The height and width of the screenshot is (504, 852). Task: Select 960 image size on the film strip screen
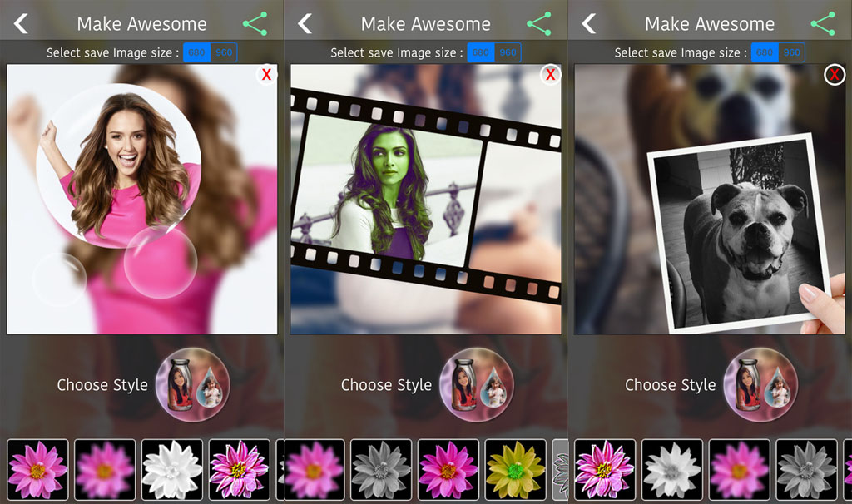pyautogui.click(x=508, y=52)
